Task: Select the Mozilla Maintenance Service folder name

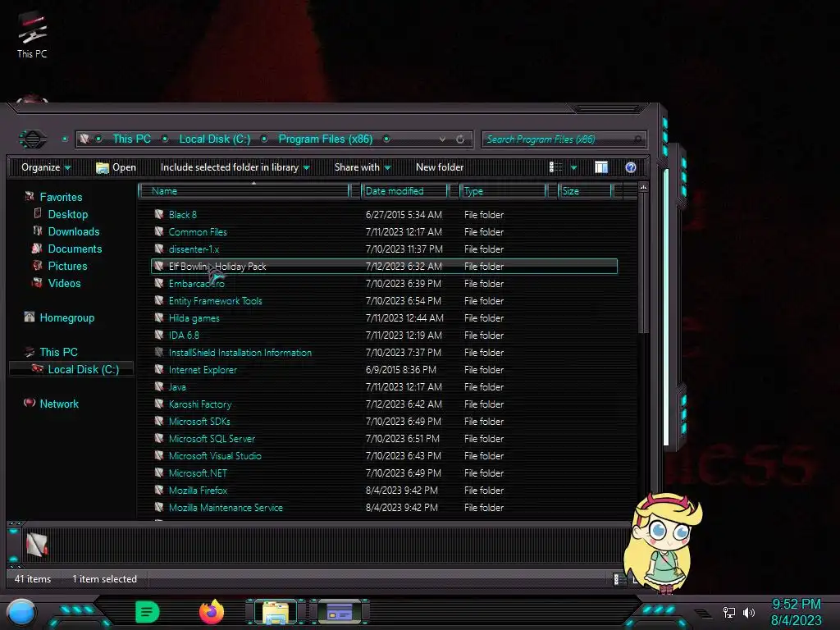Action: pyautogui.click(x=226, y=507)
